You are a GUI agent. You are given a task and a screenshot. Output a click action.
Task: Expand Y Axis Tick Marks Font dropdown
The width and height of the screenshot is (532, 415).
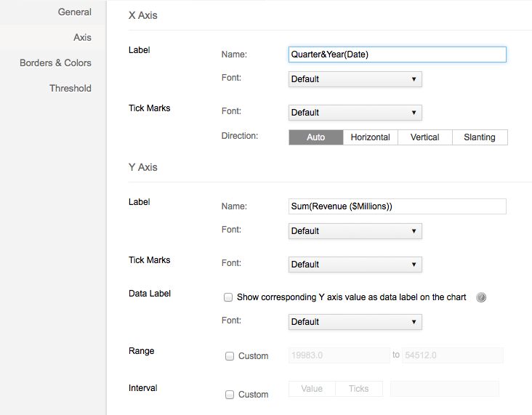(355, 265)
